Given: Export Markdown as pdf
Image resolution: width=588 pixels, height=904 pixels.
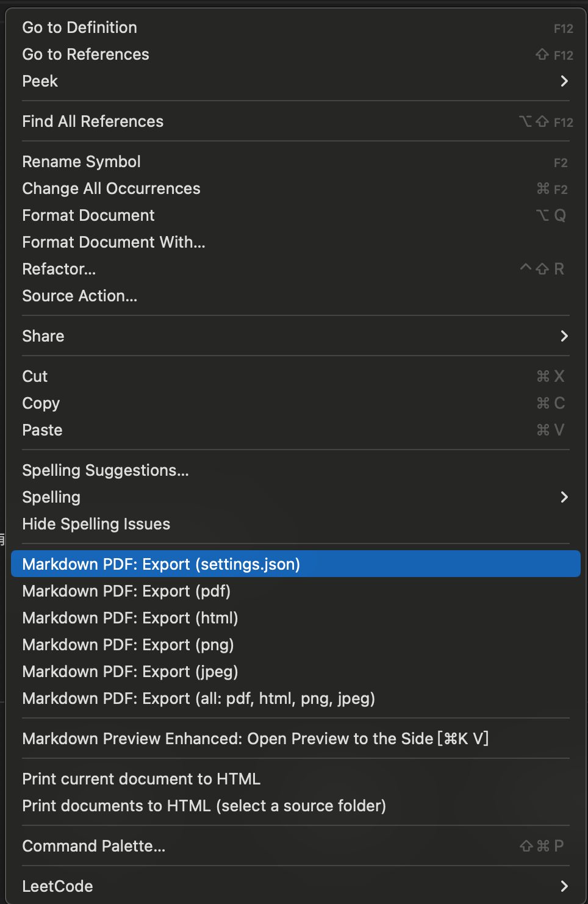Looking at the screenshot, I should (x=126, y=591).
